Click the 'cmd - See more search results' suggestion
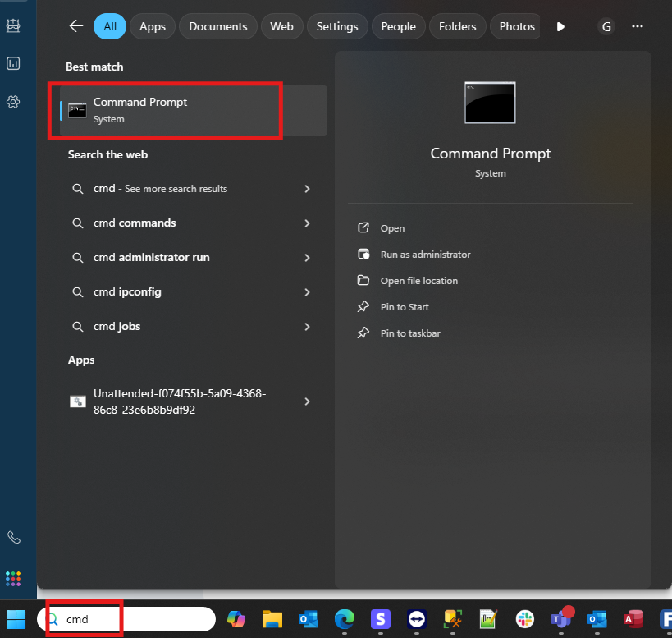 point(190,189)
